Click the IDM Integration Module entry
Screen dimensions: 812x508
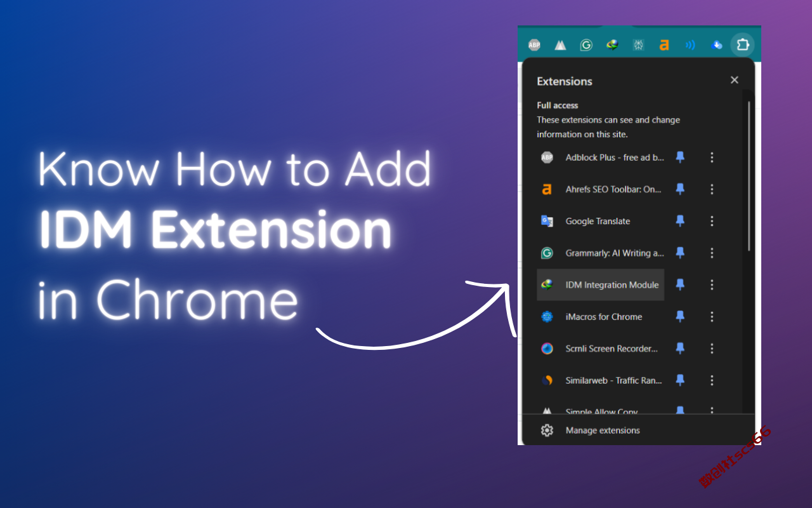(601, 284)
